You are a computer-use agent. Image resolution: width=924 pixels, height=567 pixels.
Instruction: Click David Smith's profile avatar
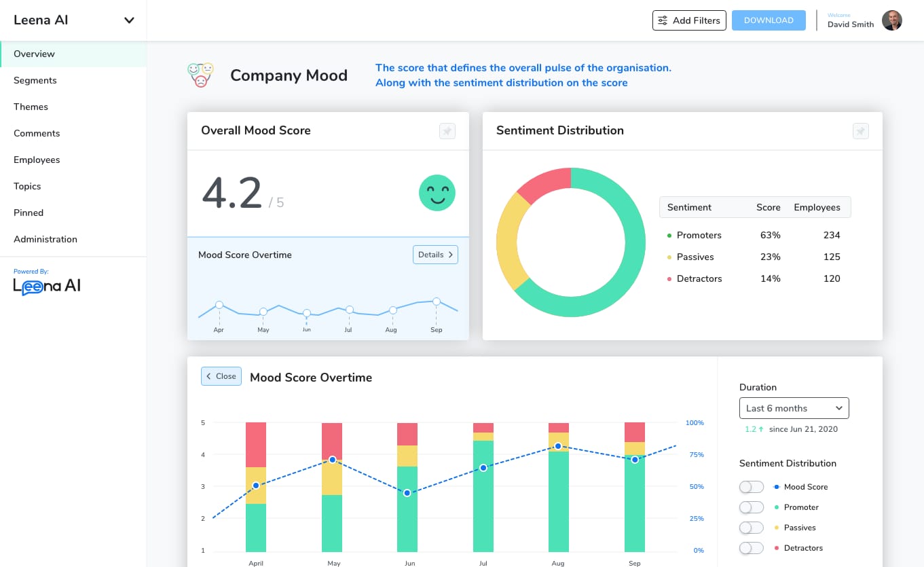(x=892, y=20)
